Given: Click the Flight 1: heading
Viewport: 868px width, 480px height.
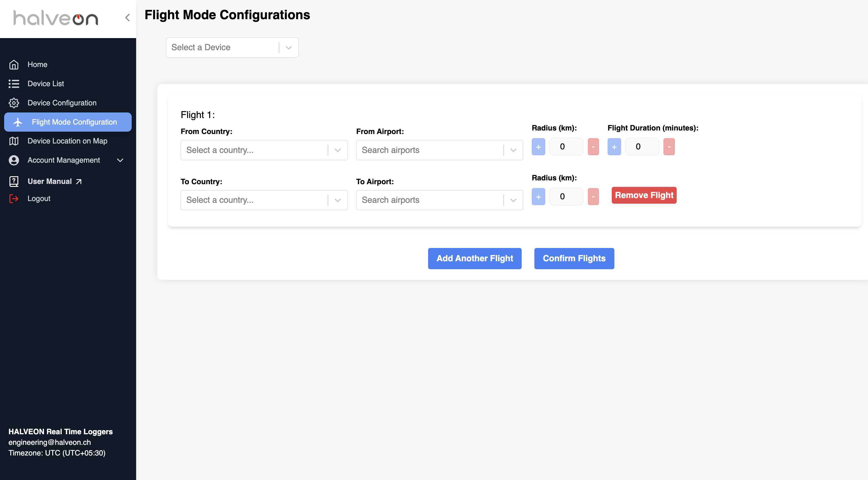Looking at the screenshot, I should [x=198, y=115].
